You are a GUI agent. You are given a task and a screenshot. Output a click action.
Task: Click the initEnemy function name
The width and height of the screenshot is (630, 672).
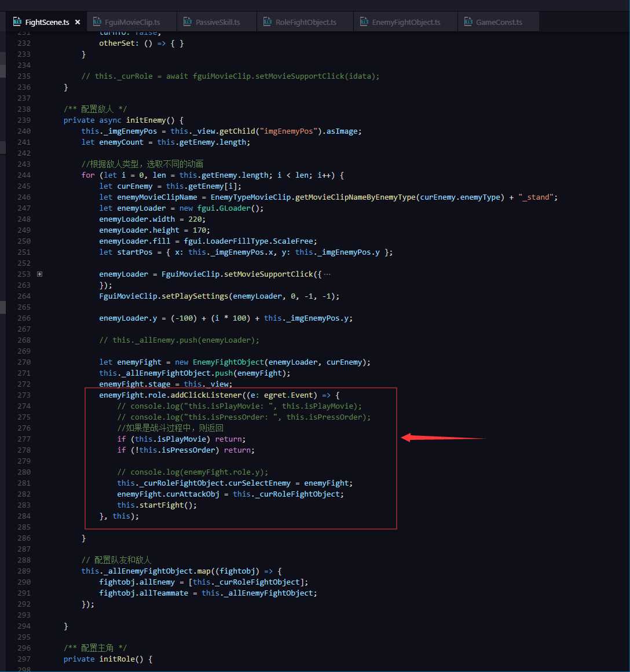pyautogui.click(x=146, y=120)
